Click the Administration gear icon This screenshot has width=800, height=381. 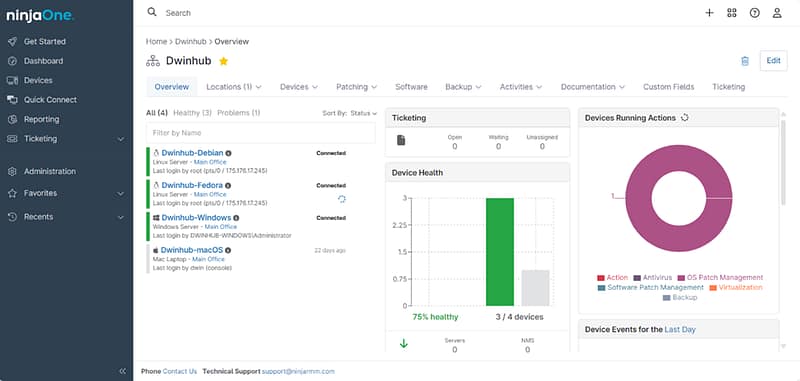click(13, 171)
